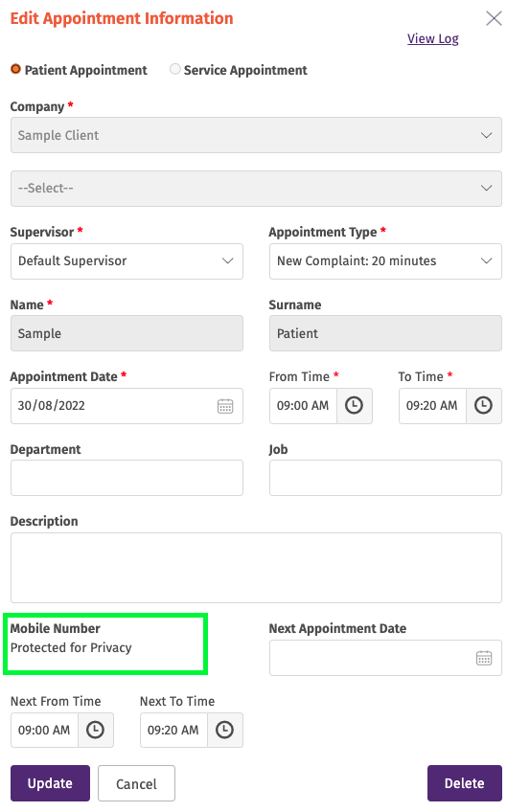Open the Next Appointment Date calendar icon
Screen dimensions: 507x812
pyautogui.click(x=484, y=658)
